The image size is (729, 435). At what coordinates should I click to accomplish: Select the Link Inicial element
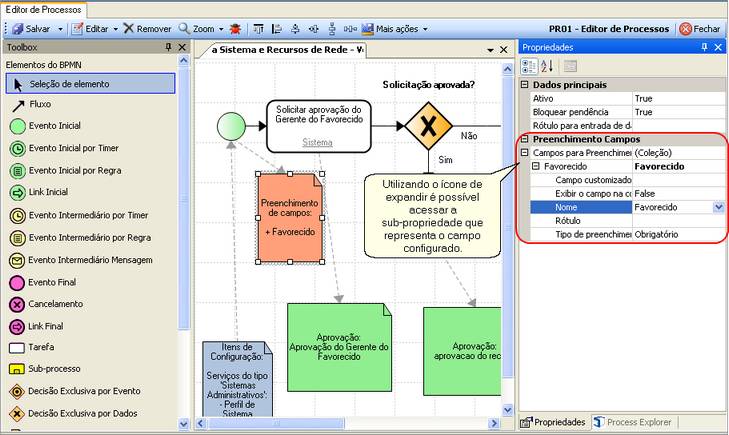[x=39, y=192]
